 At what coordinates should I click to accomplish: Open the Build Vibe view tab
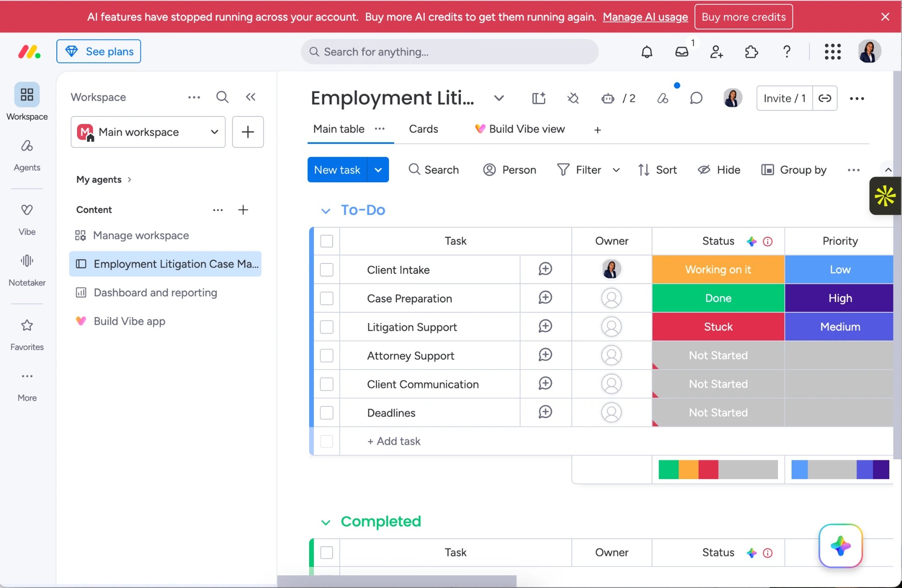520,129
